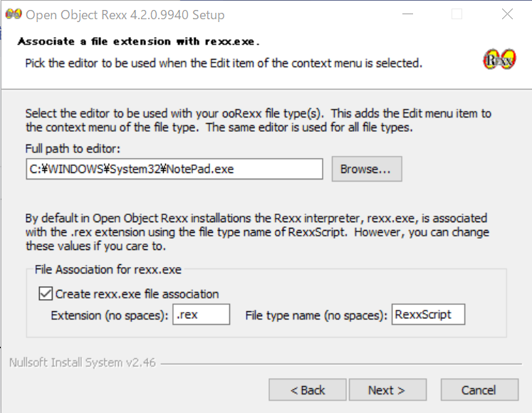Viewport: 532px width, 413px height.
Task: Click the 'Full path to editor:' label
Action: point(73,148)
